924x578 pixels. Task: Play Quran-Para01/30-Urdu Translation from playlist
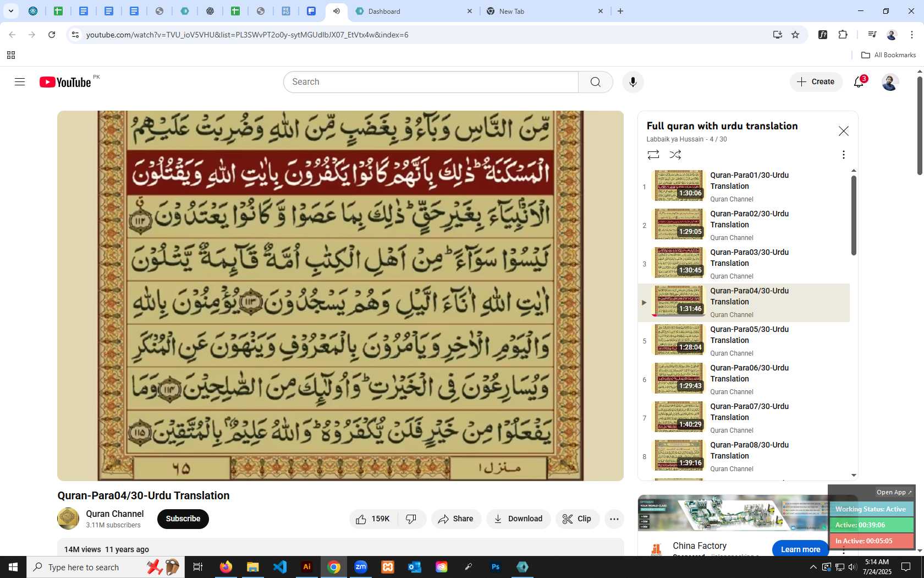744,187
